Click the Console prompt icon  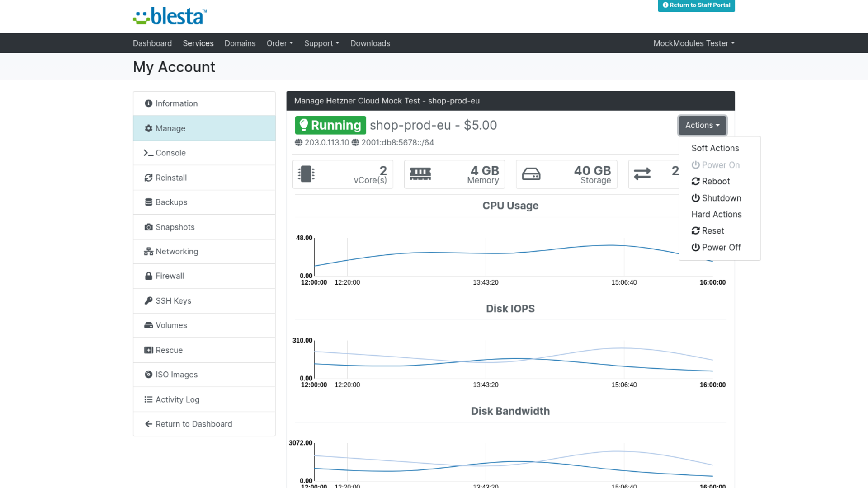(148, 153)
